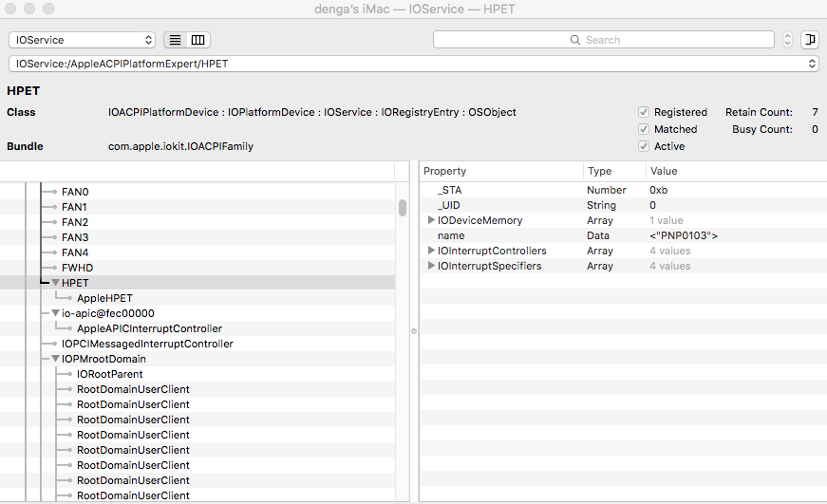Collapse the IOPMrootDomain node
Image resolution: width=827 pixels, height=504 pixels.
click(55, 359)
